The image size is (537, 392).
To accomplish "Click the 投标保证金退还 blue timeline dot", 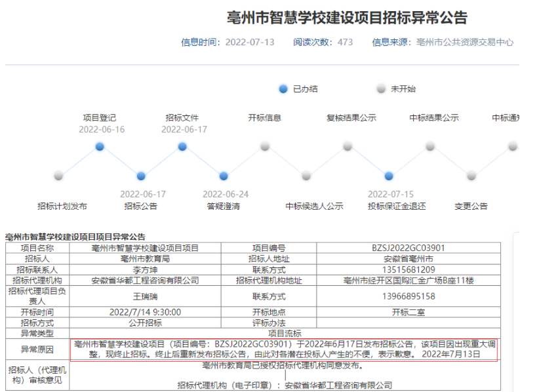I will pos(389,176).
